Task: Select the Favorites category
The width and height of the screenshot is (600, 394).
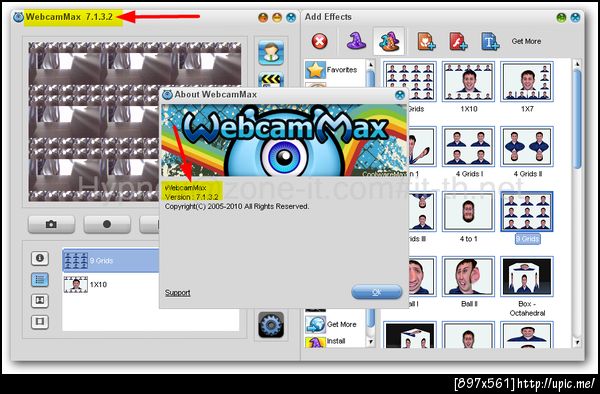Action: (x=335, y=70)
